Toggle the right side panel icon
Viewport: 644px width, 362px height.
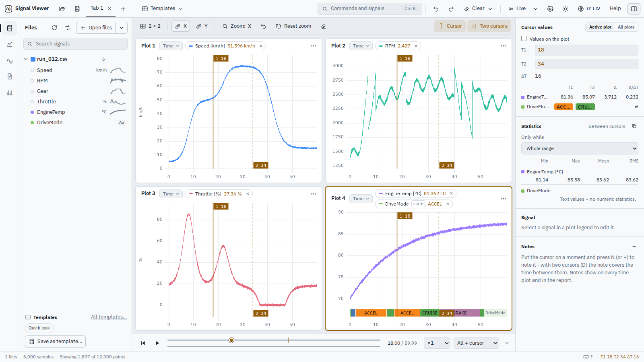coord(634,8)
